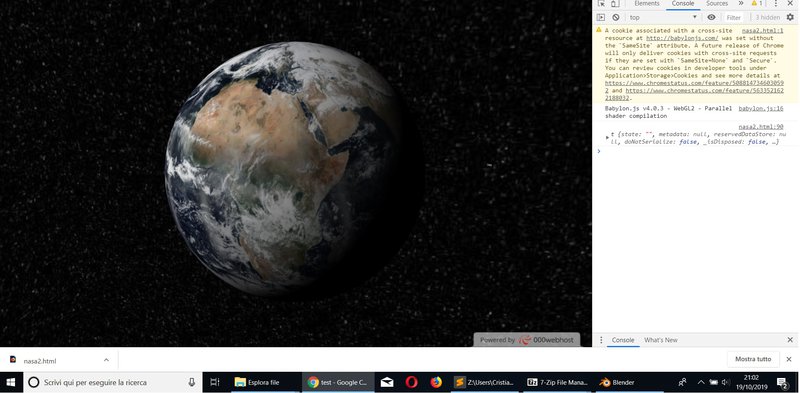Open console settings gear
The image size is (800, 393).
790,17
